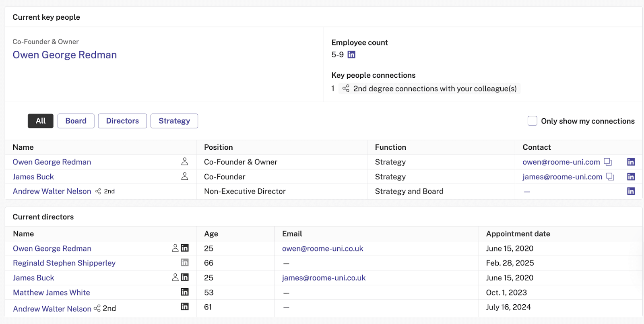Open James Buck in key people table
This screenshot has width=644, height=324.
tap(33, 177)
